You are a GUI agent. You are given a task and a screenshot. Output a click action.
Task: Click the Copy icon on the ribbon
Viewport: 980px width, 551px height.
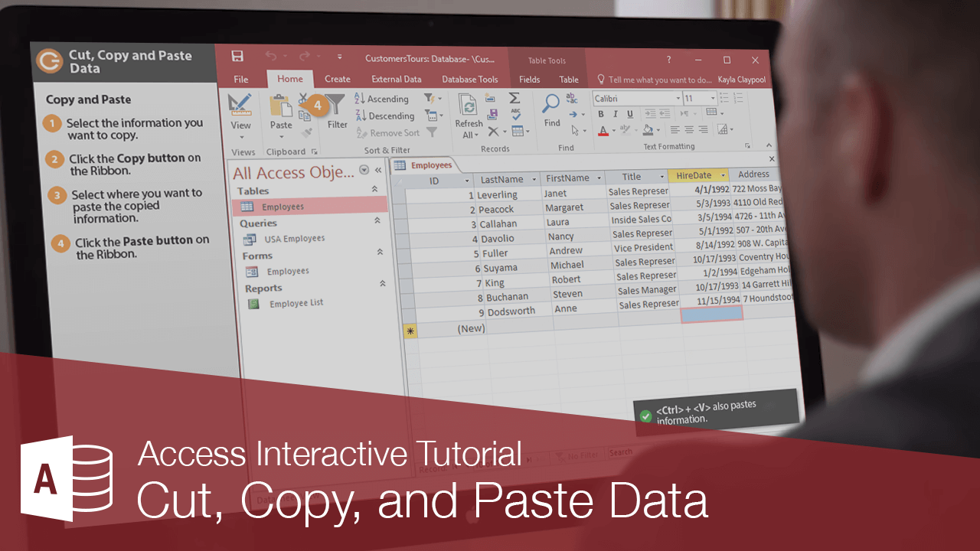[303, 116]
